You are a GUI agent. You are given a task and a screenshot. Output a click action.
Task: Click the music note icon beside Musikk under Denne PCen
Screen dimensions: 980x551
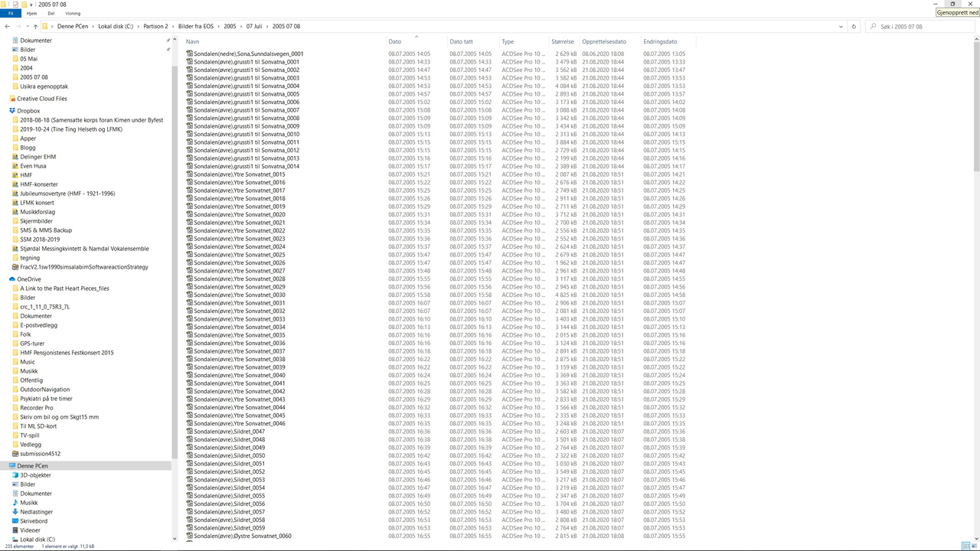click(x=15, y=503)
